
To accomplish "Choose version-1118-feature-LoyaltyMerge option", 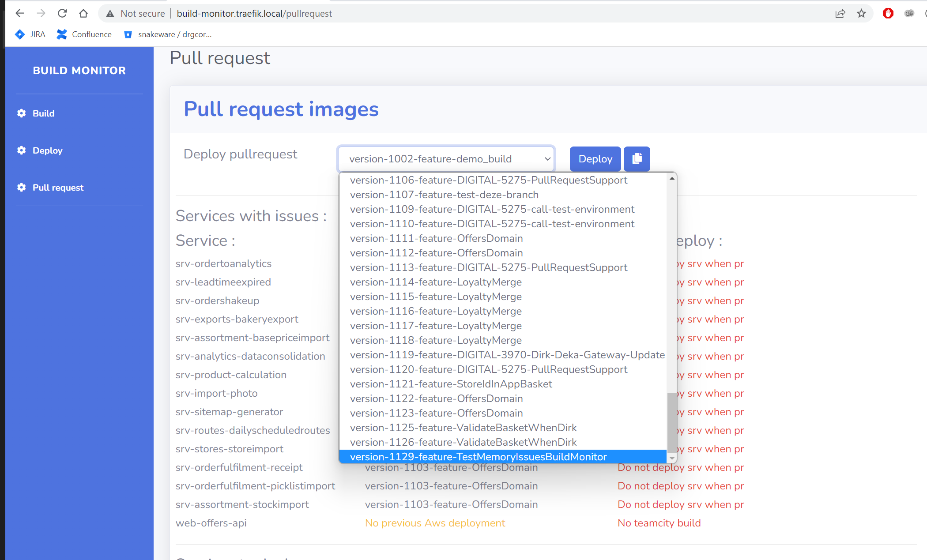I will point(503,340).
